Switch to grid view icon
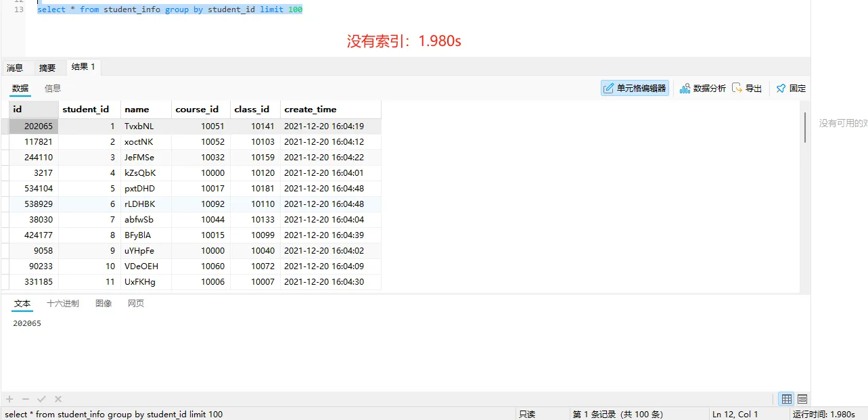 [786, 399]
